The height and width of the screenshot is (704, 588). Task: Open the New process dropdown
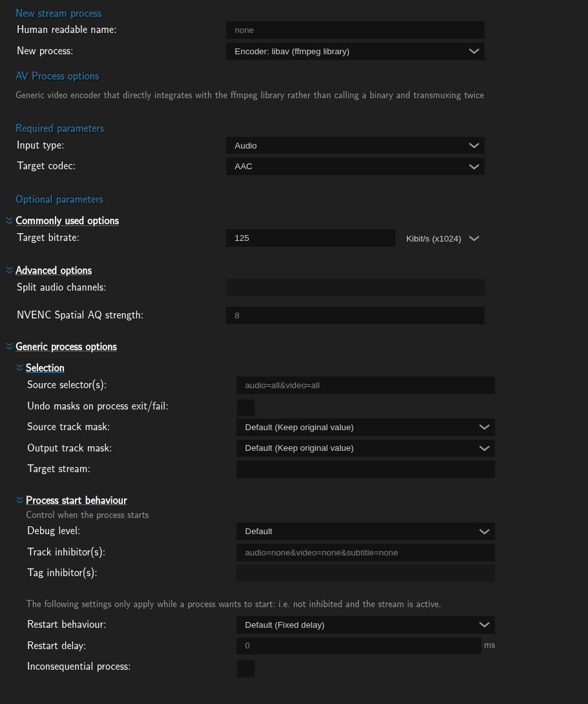355,51
